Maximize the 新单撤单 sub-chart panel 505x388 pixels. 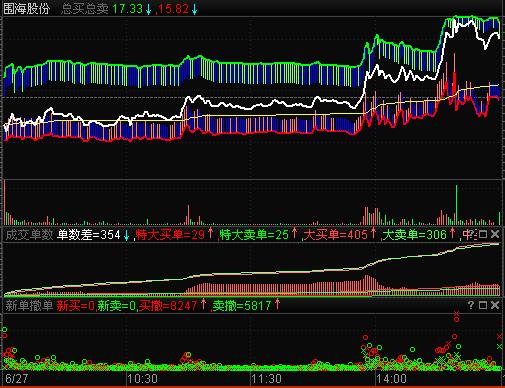[x=483, y=305]
